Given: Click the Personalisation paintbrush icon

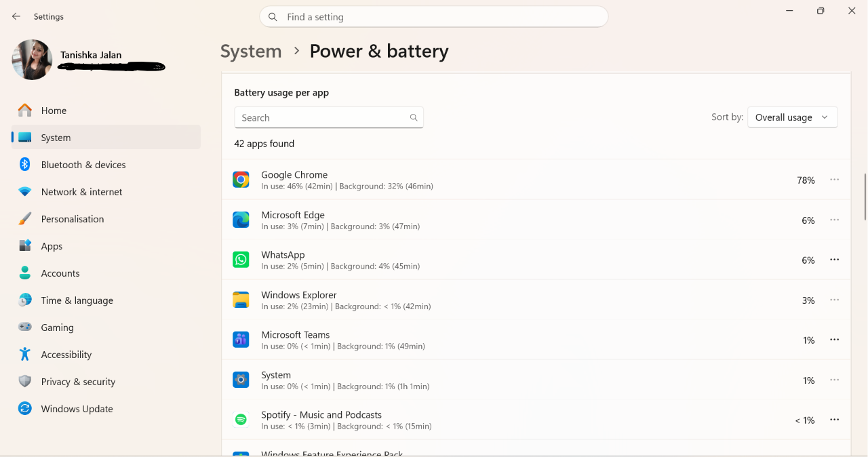Looking at the screenshot, I should [25, 218].
